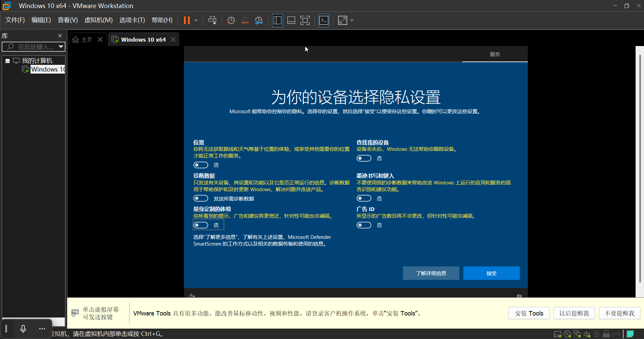This screenshot has height=339, width=644.
Task: Click the CD/DVD drive icon in the status bar
Action: point(567,334)
